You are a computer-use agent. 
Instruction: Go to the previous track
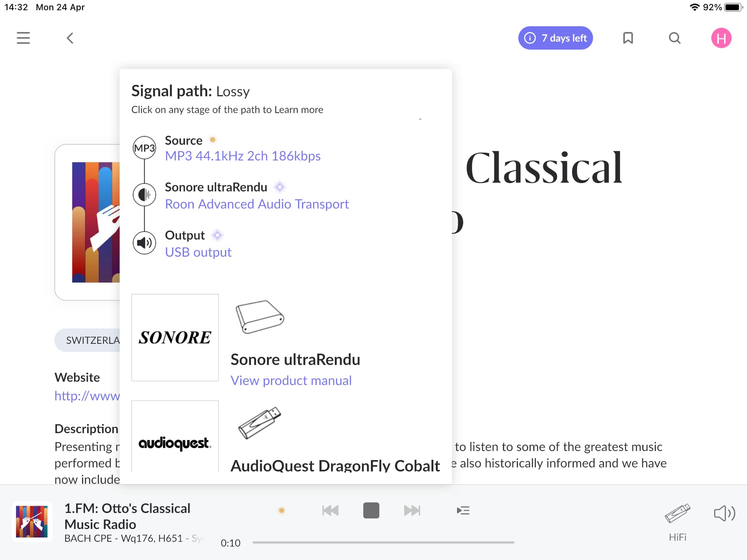point(330,510)
